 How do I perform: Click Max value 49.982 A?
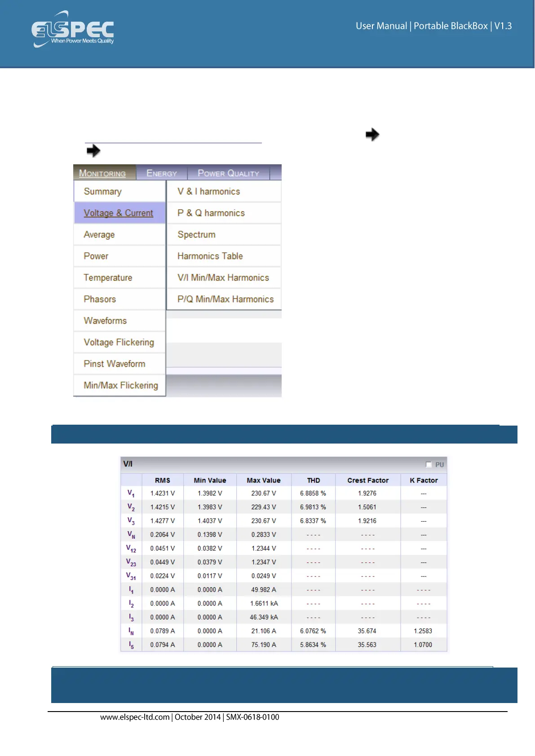(x=264, y=590)
